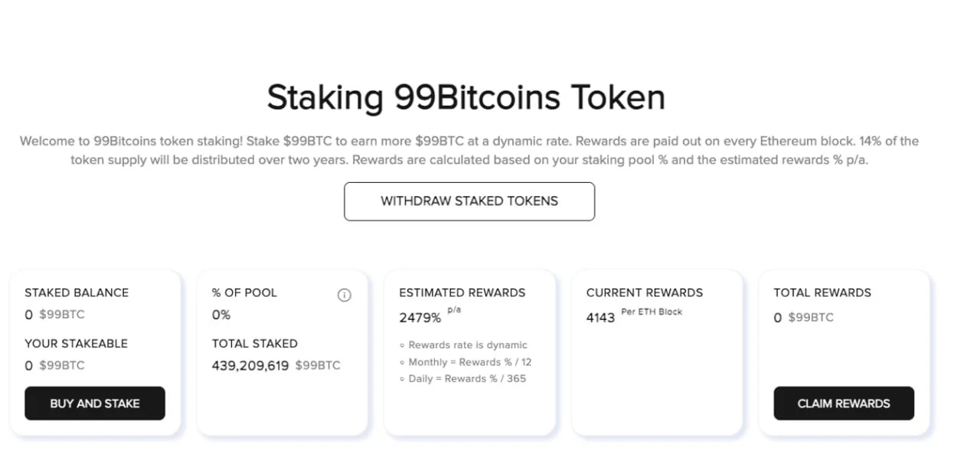
Task: Click the Estimated Rewards title
Action: tap(462, 292)
